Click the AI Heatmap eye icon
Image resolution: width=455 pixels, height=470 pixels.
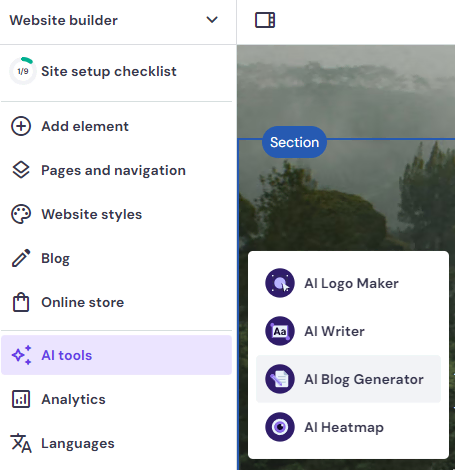tap(280, 427)
